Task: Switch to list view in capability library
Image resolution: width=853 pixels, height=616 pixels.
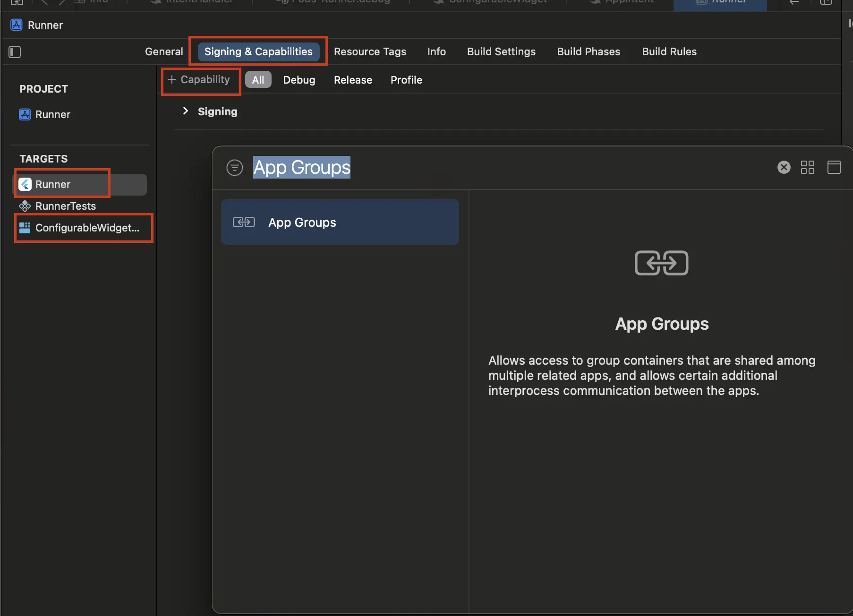Action: pos(834,167)
